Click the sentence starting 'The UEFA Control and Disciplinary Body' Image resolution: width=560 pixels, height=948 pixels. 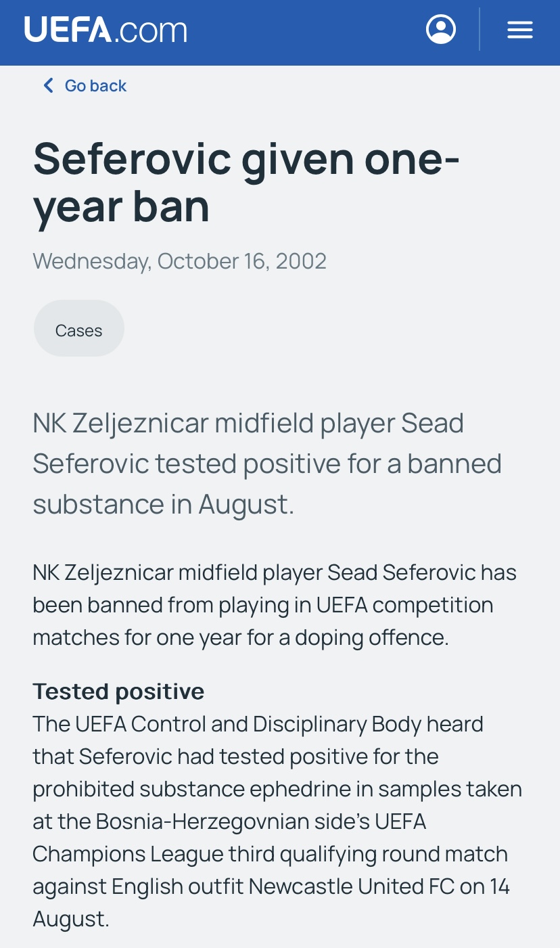[x=277, y=821]
